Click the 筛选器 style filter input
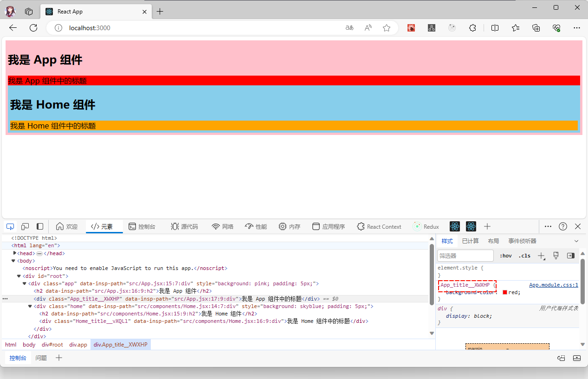Screen dimensions: 588x379 (465, 256)
